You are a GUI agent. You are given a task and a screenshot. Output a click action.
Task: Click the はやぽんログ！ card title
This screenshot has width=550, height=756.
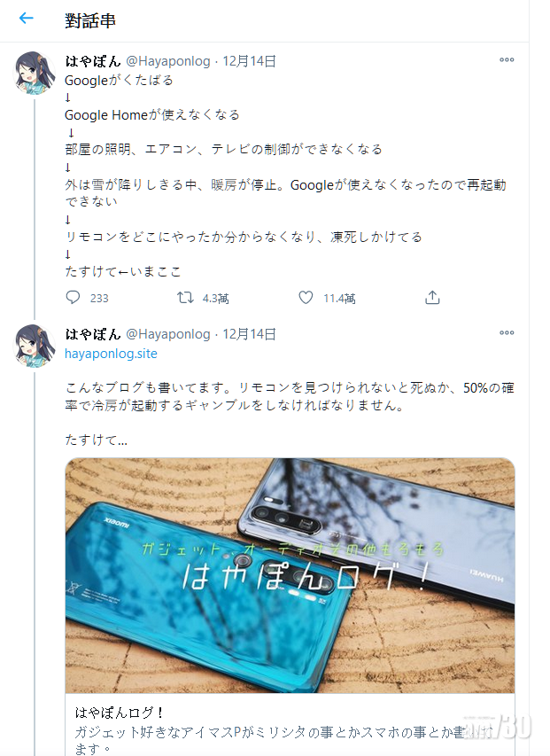coord(120,713)
